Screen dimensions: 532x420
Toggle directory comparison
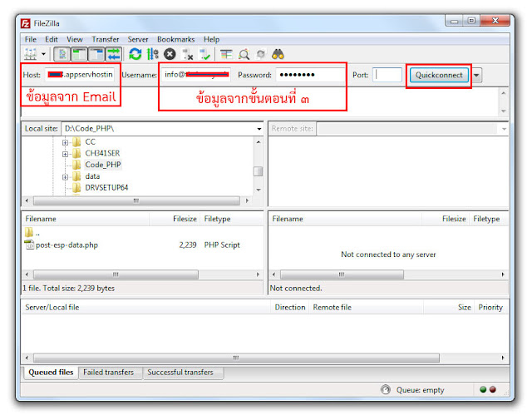(x=244, y=54)
